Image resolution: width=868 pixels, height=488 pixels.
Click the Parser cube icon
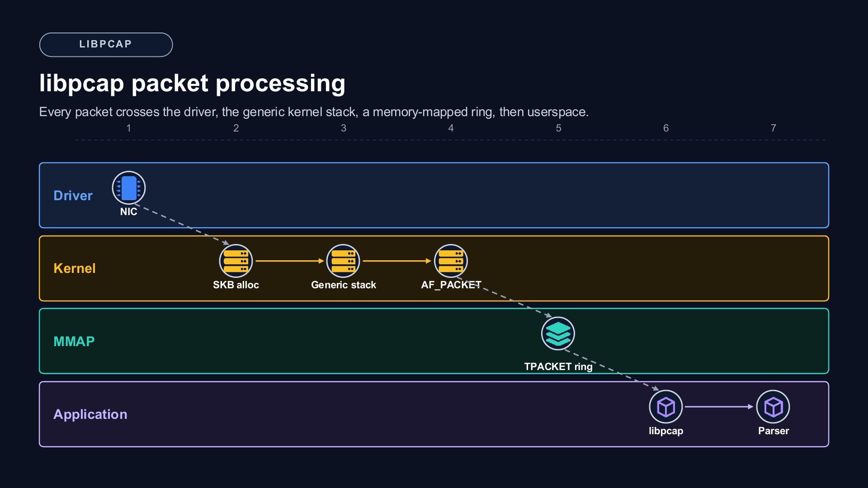point(774,407)
